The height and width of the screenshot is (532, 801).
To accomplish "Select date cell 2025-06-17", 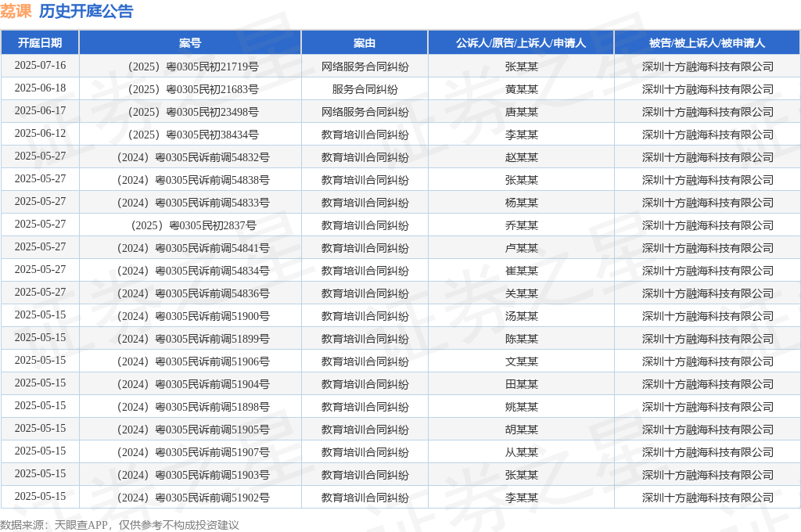I will coord(40,111).
